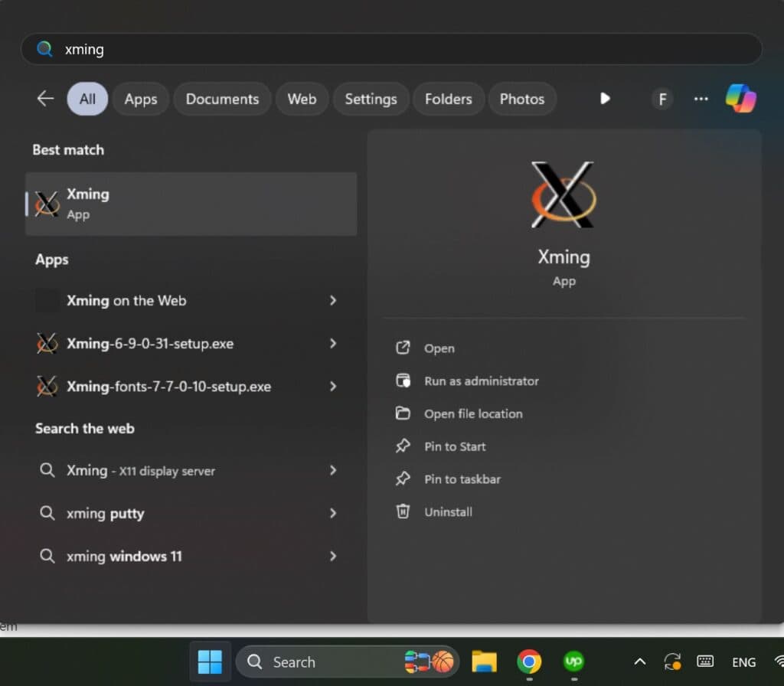Select the Xming best match result
Image resolution: width=784 pixels, height=686 pixels.
click(191, 204)
